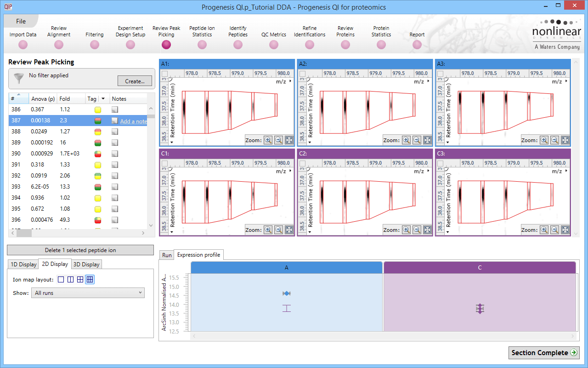Click the peptide list horizontal scrollbar
Image resolution: width=588 pixels, height=368 pixels.
(x=78, y=233)
